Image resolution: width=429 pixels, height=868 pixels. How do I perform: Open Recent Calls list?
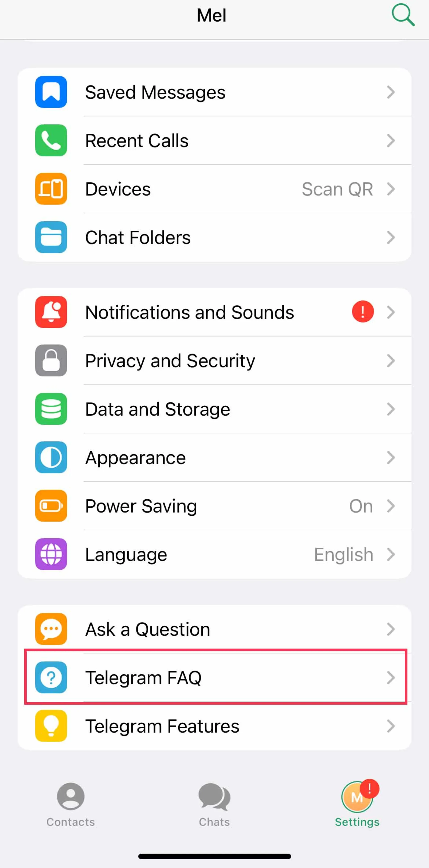214,140
